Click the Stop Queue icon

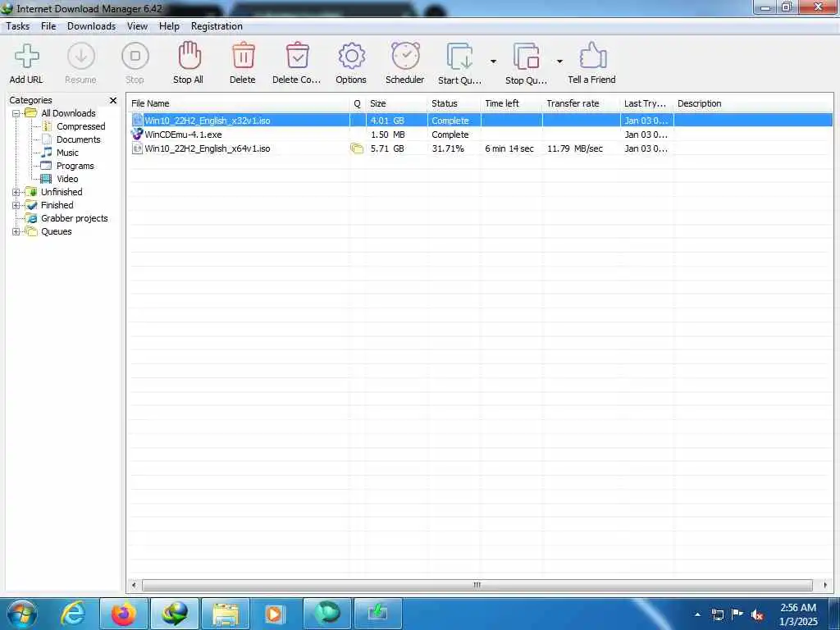526,57
